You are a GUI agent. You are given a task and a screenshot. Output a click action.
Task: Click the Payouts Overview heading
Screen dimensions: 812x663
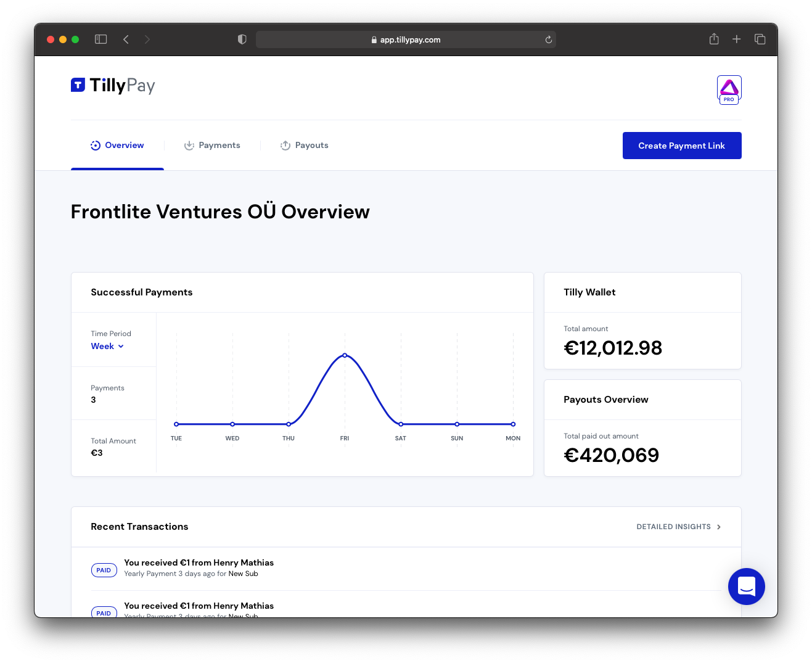coord(606,400)
